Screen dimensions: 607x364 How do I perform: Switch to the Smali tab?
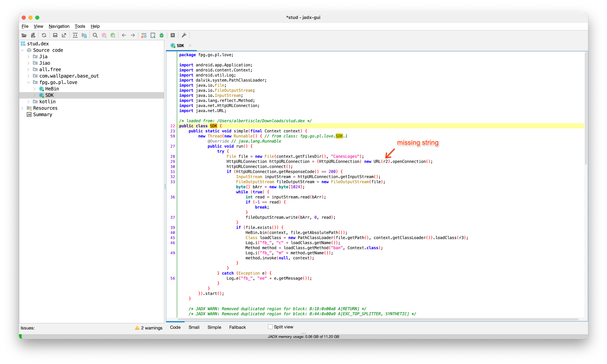click(194, 327)
